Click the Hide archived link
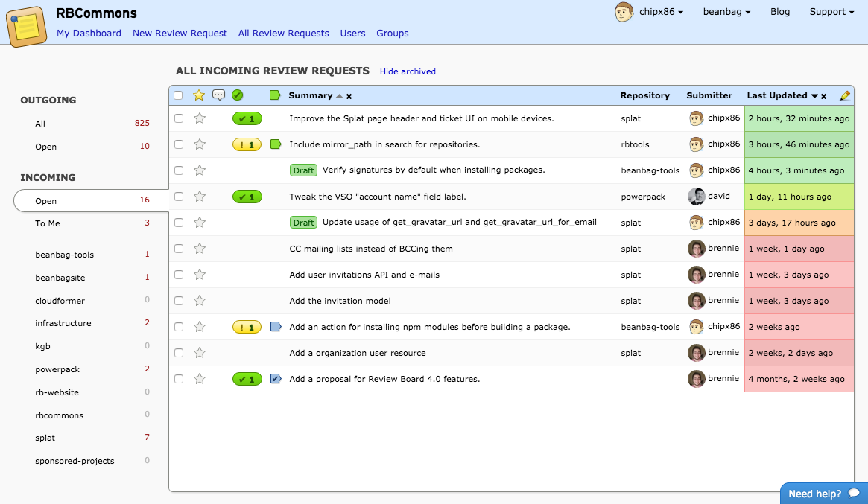This screenshot has height=504, width=868. click(408, 71)
